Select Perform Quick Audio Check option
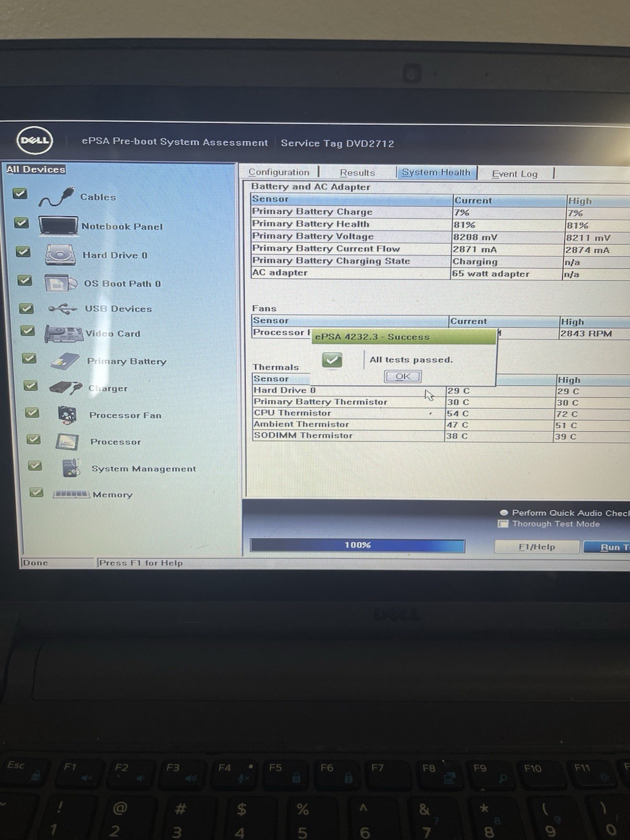Image resolution: width=630 pixels, height=840 pixels. [504, 513]
